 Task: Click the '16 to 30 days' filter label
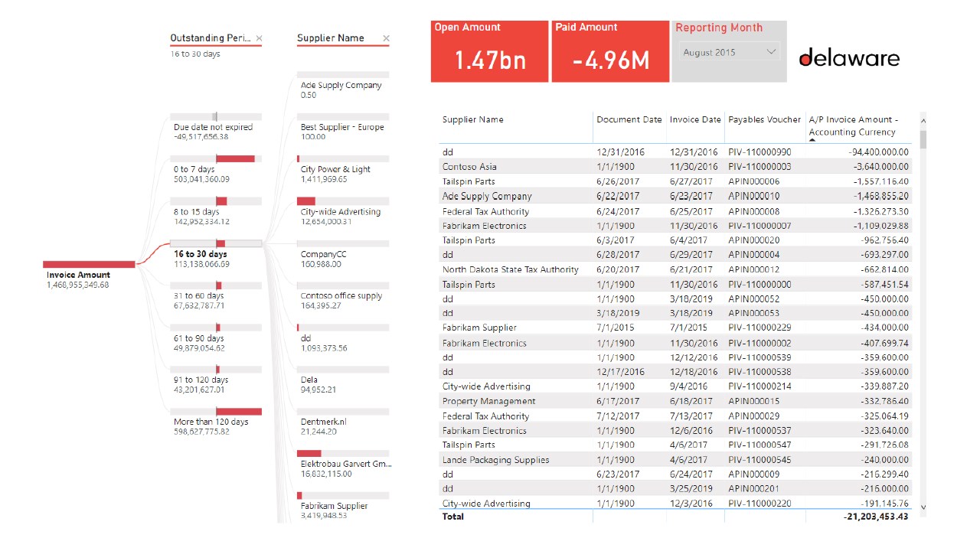pyautogui.click(x=195, y=54)
